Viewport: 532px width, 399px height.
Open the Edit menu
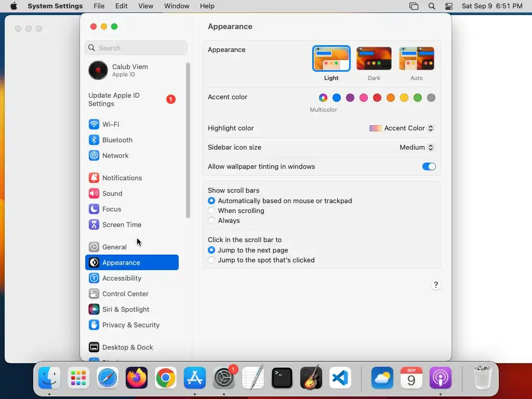[121, 6]
